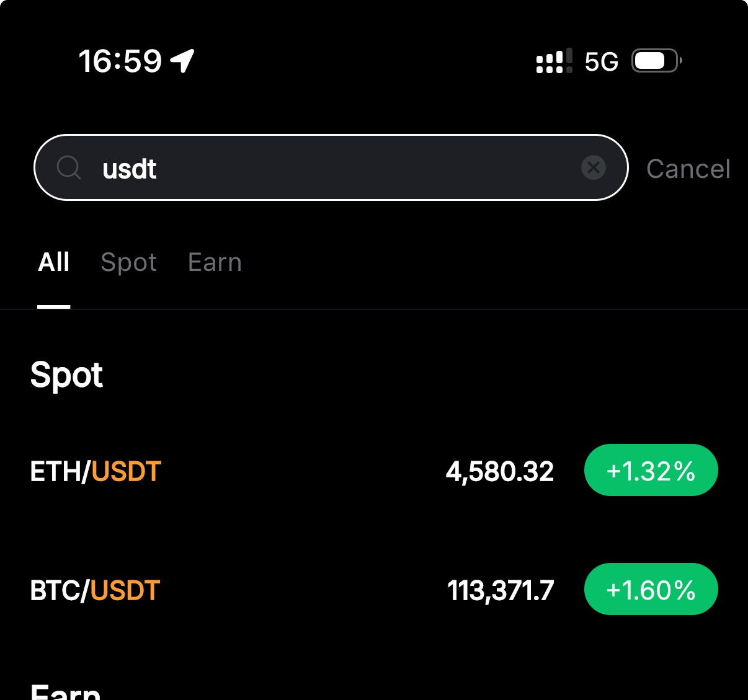The width and height of the screenshot is (748, 700).
Task: Switch to the Spot tab
Action: click(x=128, y=262)
